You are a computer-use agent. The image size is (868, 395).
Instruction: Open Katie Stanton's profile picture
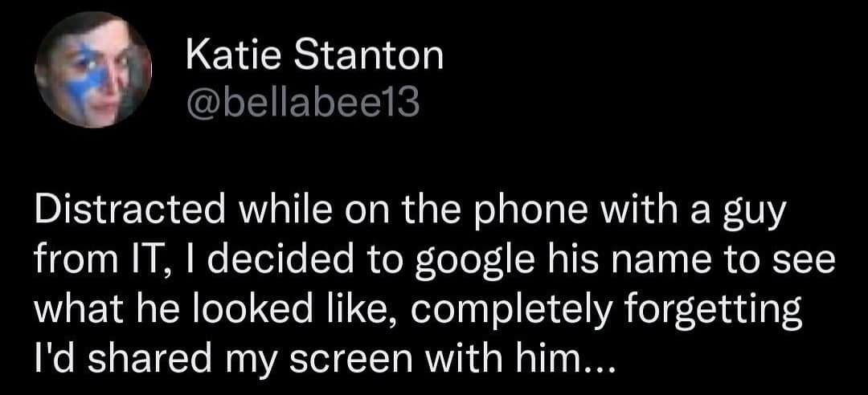click(x=93, y=70)
